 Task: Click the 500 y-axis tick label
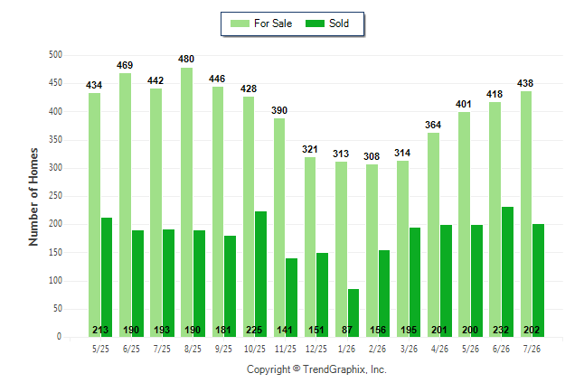[55, 55]
